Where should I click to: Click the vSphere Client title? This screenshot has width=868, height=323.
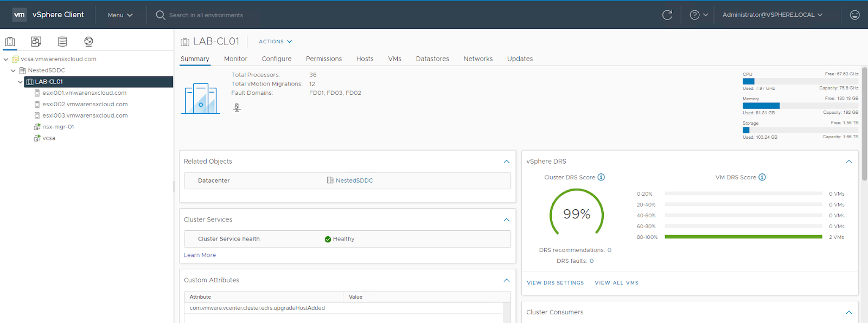click(x=58, y=15)
